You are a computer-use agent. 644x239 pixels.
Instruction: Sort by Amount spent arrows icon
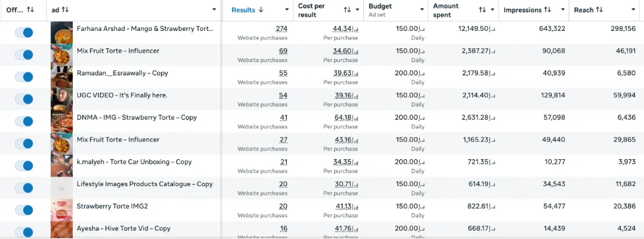click(x=482, y=10)
